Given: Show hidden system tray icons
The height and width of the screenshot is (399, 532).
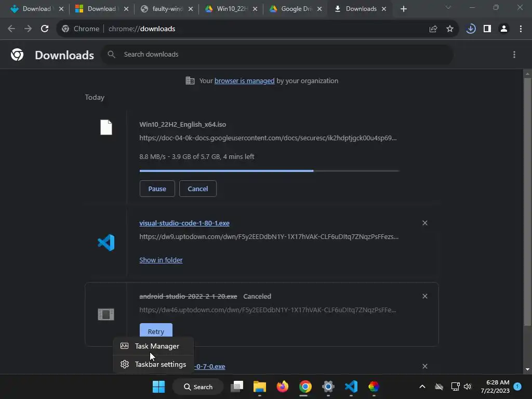Looking at the screenshot, I should pos(422,387).
